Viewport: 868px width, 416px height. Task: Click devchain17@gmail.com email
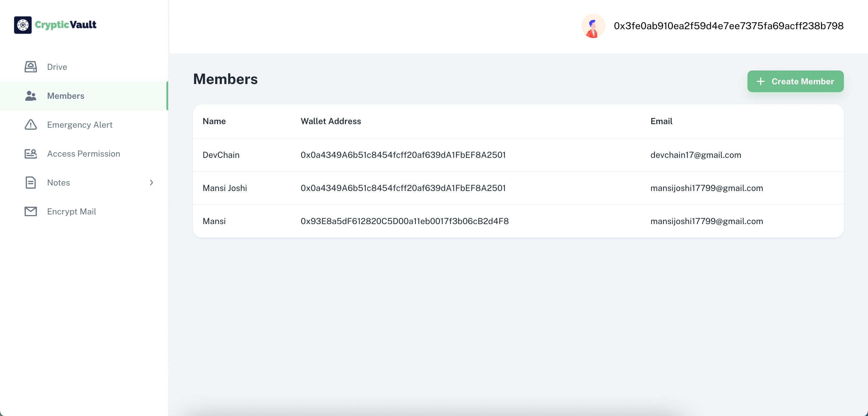pyautogui.click(x=696, y=155)
